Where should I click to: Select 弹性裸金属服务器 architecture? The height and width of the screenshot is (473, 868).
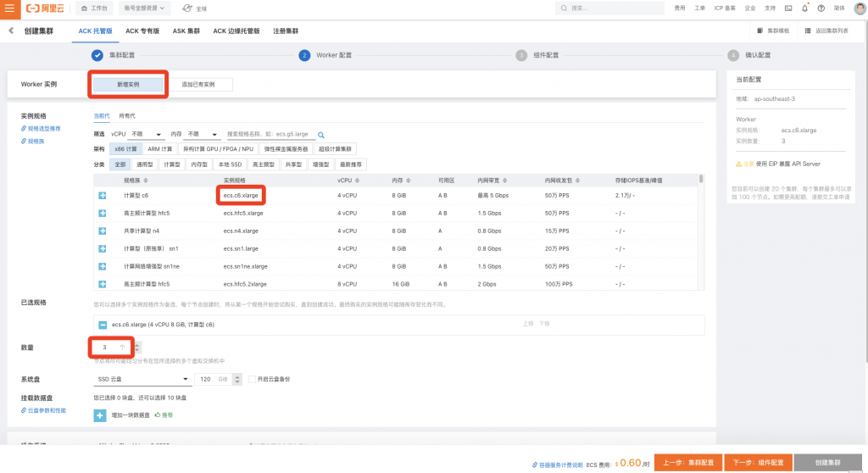(x=286, y=149)
